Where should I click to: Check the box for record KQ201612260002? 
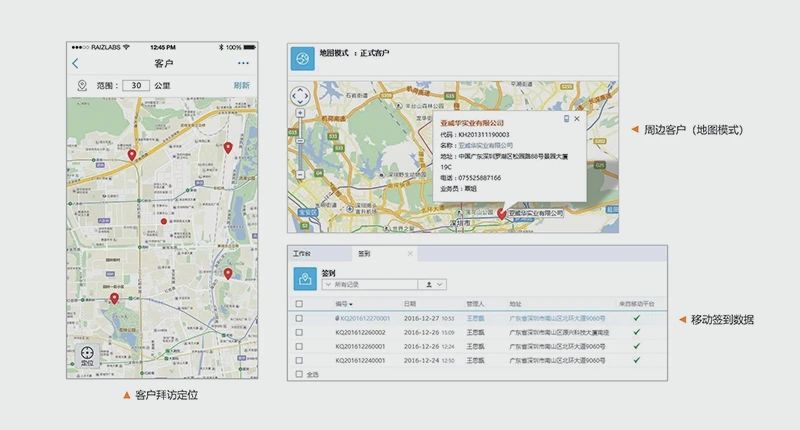[299, 332]
